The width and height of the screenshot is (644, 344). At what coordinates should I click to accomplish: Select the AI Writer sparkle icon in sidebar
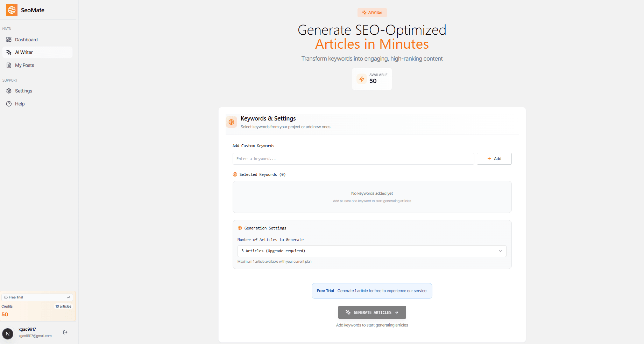tap(9, 52)
